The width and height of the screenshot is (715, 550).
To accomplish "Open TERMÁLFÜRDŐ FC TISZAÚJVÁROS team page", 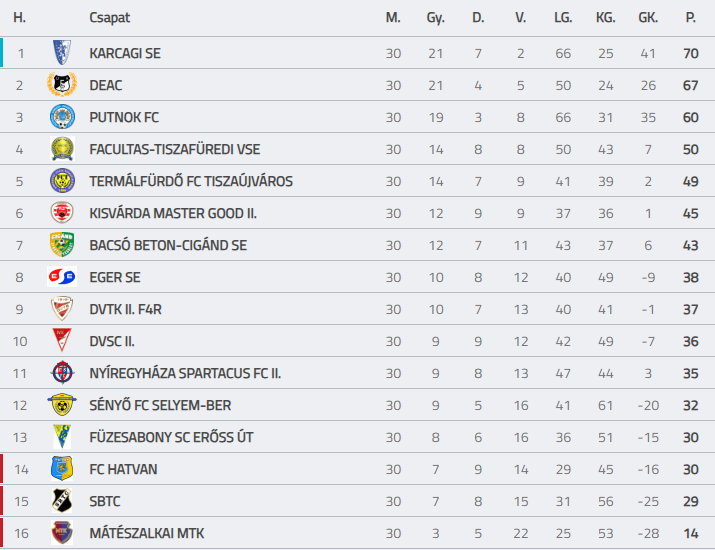I will 191,181.
